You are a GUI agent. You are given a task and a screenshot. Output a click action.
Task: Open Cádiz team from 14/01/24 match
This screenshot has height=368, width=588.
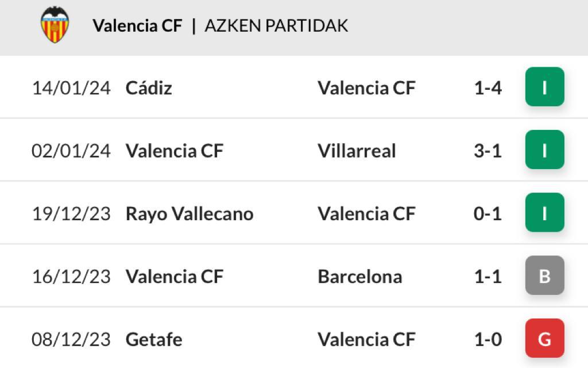point(149,88)
